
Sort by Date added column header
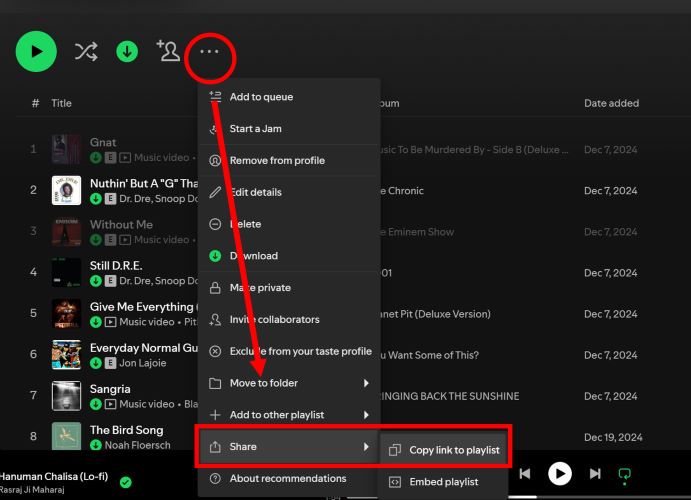coord(611,103)
